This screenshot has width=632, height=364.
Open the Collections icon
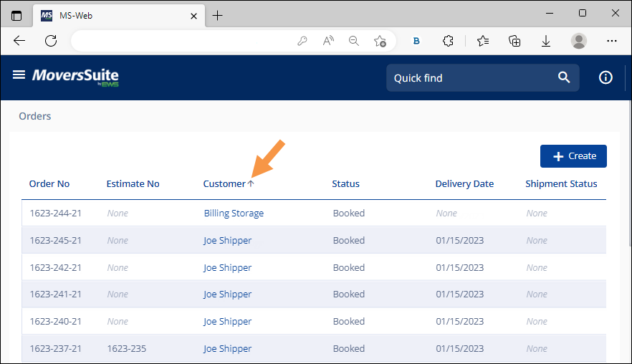pos(514,41)
